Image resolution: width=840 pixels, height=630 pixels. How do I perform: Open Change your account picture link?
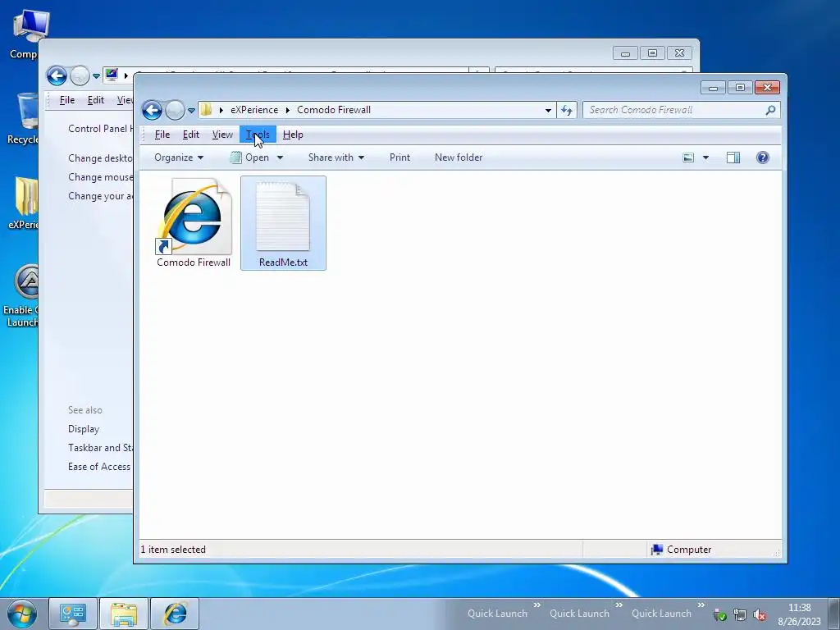click(x=100, y=196)
